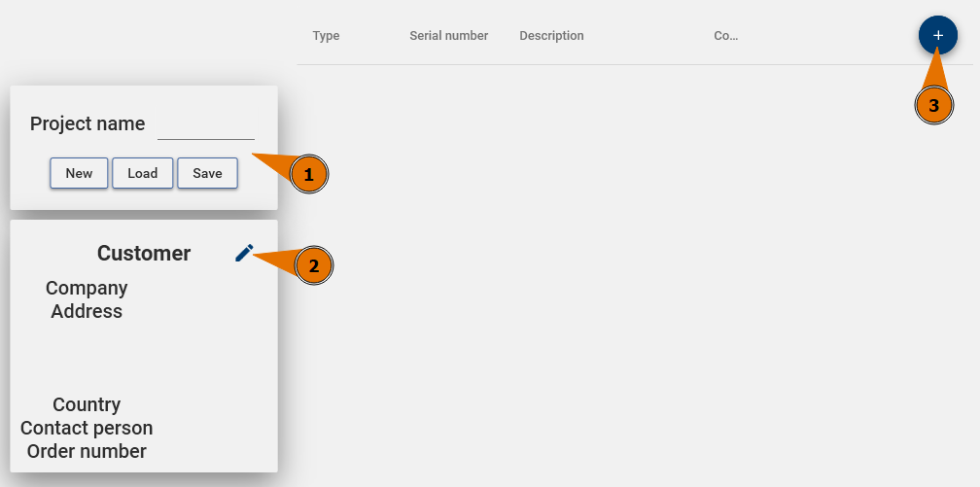980x487 pixels.
Task: Click the Project name label
Action: [x=87, y=123]
